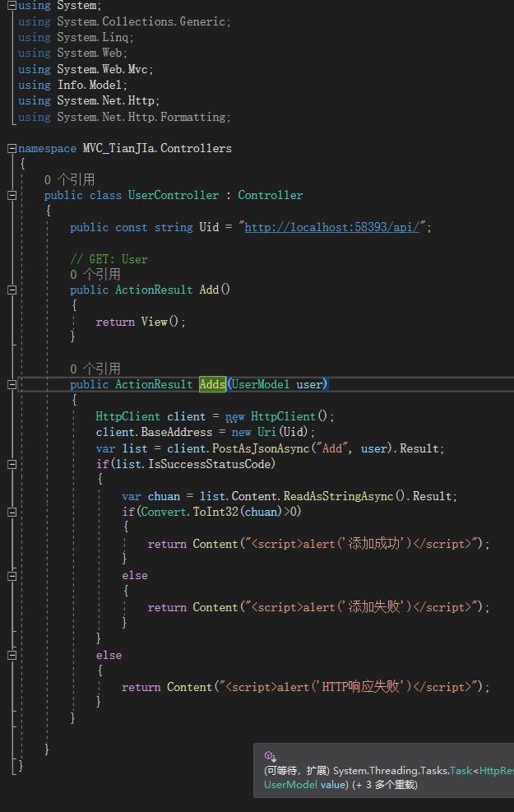Click the return View(); statement
This screenshot has height=812, width=514.
pos(141,322)
